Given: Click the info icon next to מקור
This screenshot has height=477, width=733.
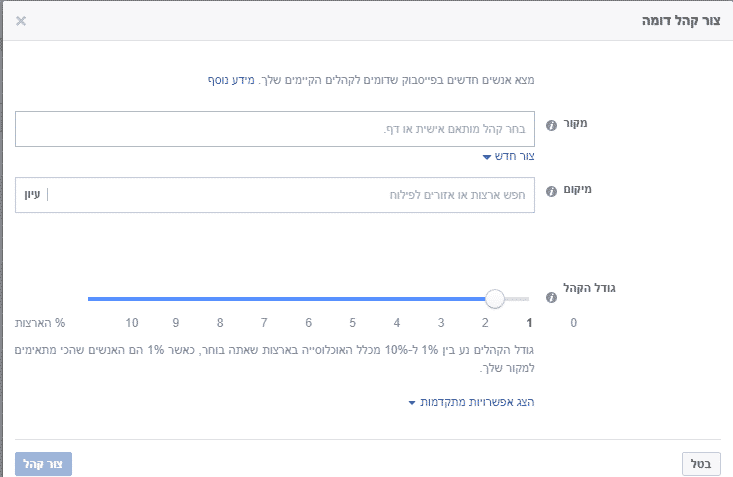Looking at the screenshot, I should pos(551,125).
